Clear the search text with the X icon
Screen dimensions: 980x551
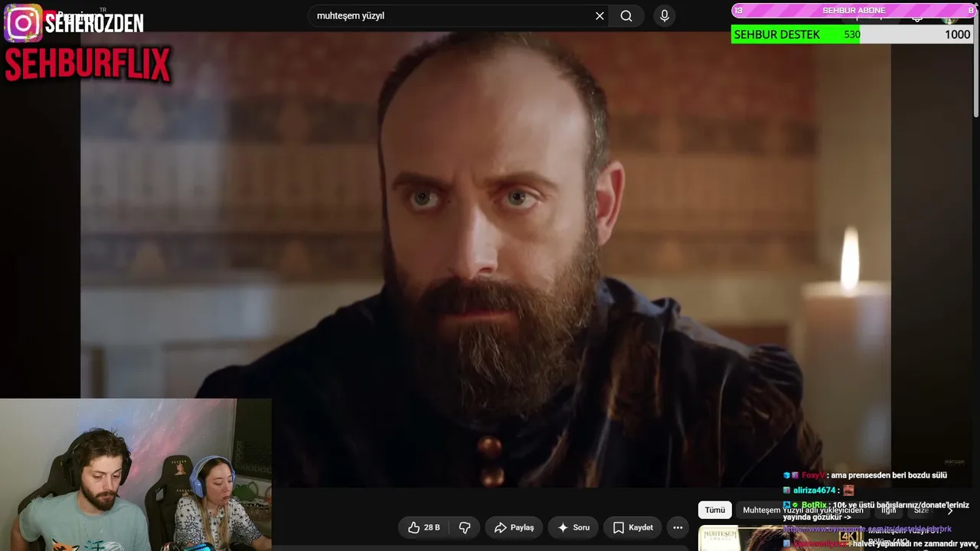point(599,16)
